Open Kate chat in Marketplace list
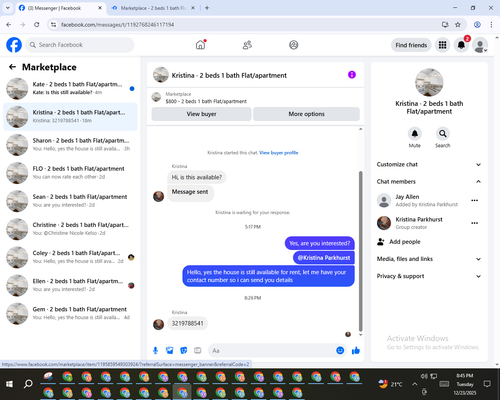This screenshot has width=500, height=400. tap(70, 88)
